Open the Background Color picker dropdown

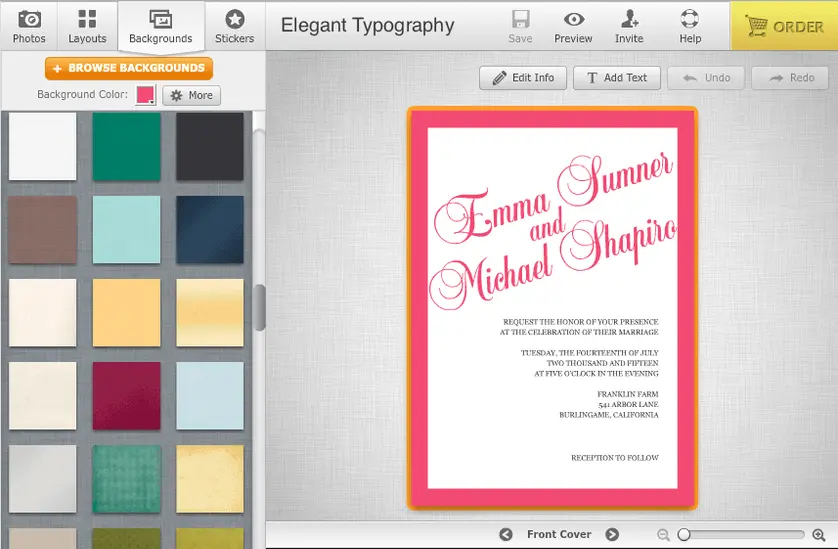pyautogui.click(x=145, y=95)
